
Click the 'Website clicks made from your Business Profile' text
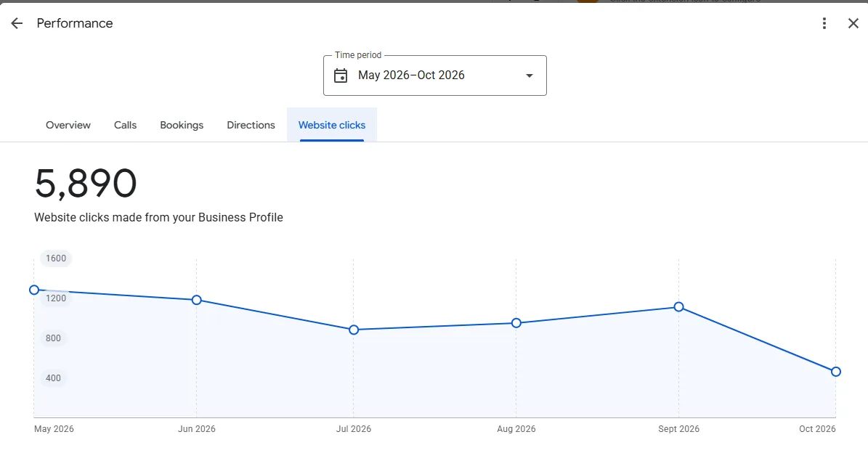158,217
